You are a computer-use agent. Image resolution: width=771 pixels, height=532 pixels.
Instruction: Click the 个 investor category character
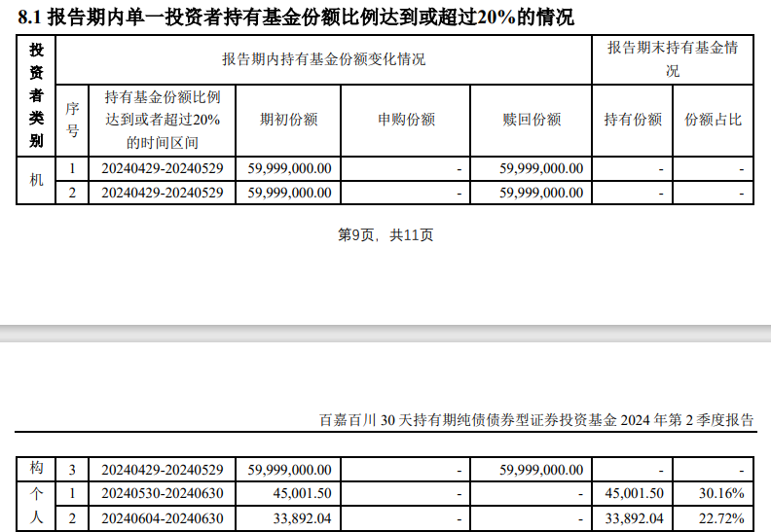(x=36, y=494)
